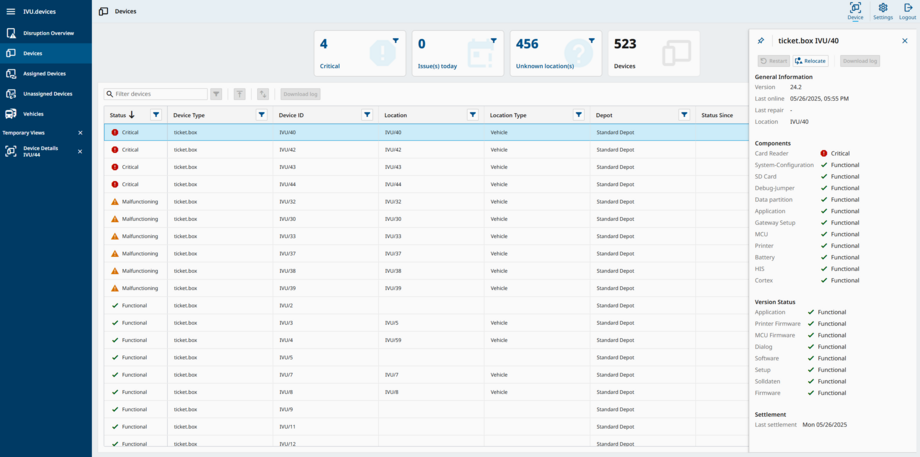Toggle the Unknown location(s) card filter
Viewport: 920px width, 457px height.
592,41
